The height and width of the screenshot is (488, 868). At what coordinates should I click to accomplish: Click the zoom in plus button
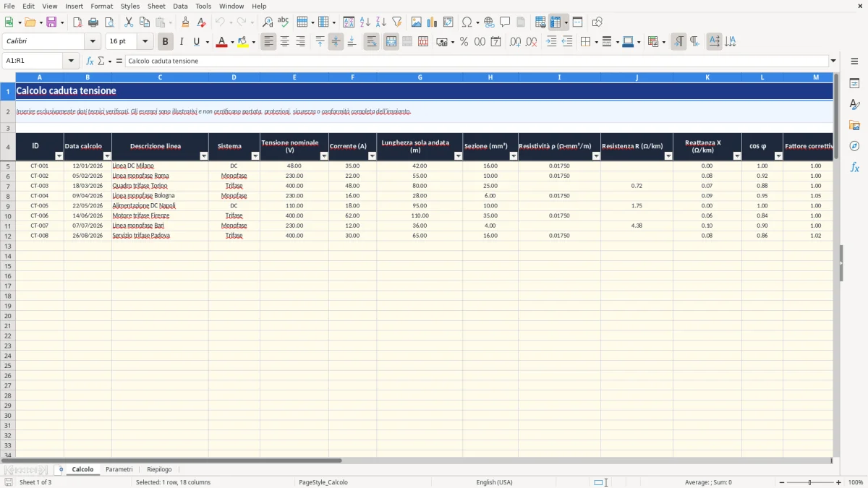[839, 482]
